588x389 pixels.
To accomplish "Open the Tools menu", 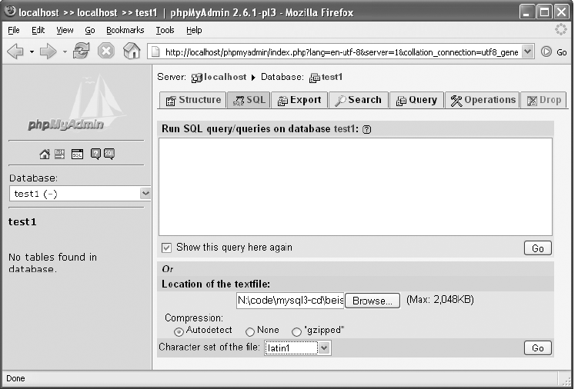I will coord(165,30).
